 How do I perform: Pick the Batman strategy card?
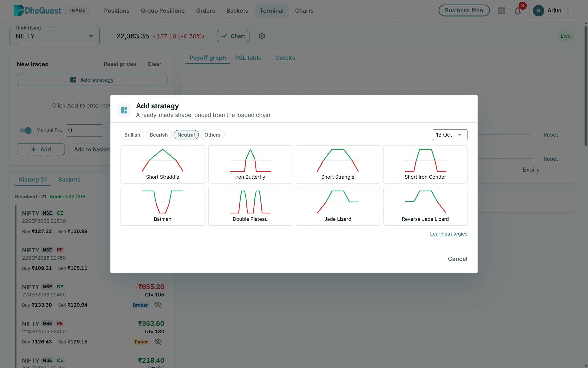pos(163,206)
